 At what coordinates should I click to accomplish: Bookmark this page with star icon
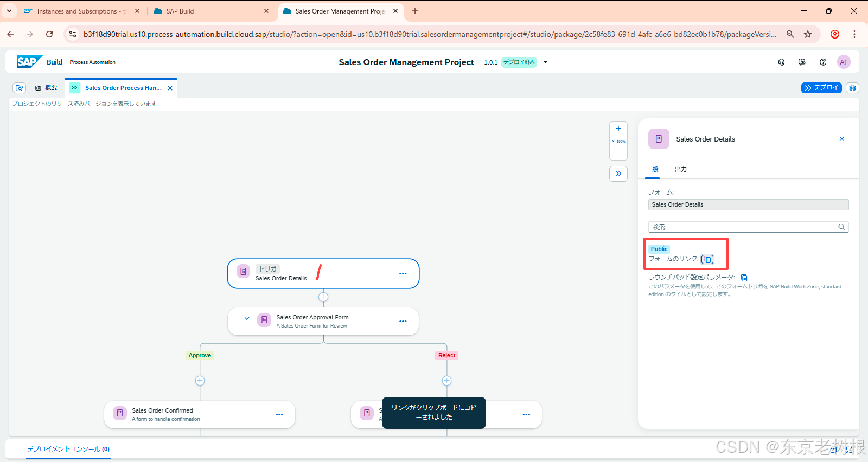click(808, 34)
